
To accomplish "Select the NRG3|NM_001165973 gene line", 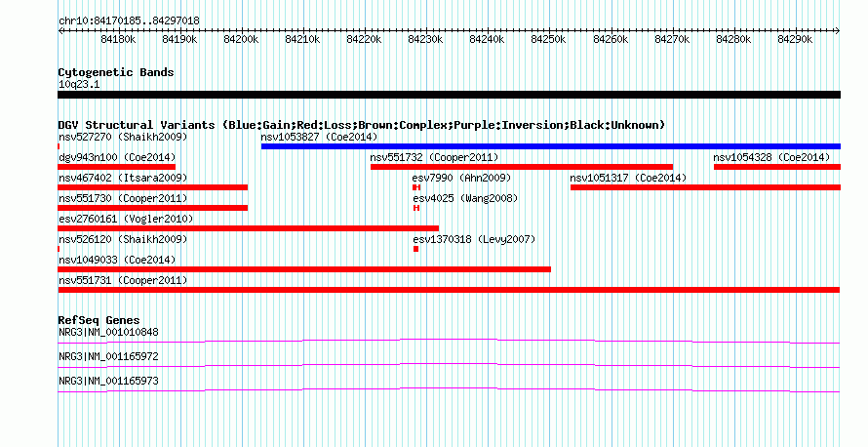I will pyautogui.click(x=449, y=390).
